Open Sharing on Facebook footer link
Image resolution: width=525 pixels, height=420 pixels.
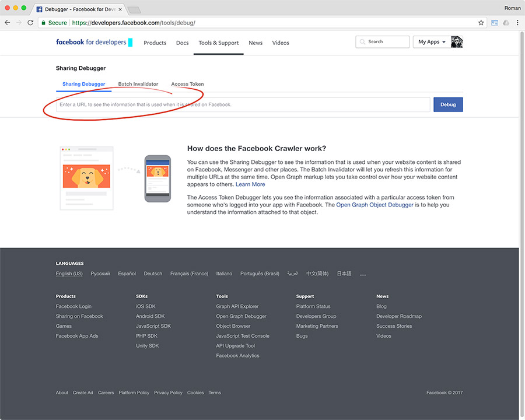[x=79, y=316]
